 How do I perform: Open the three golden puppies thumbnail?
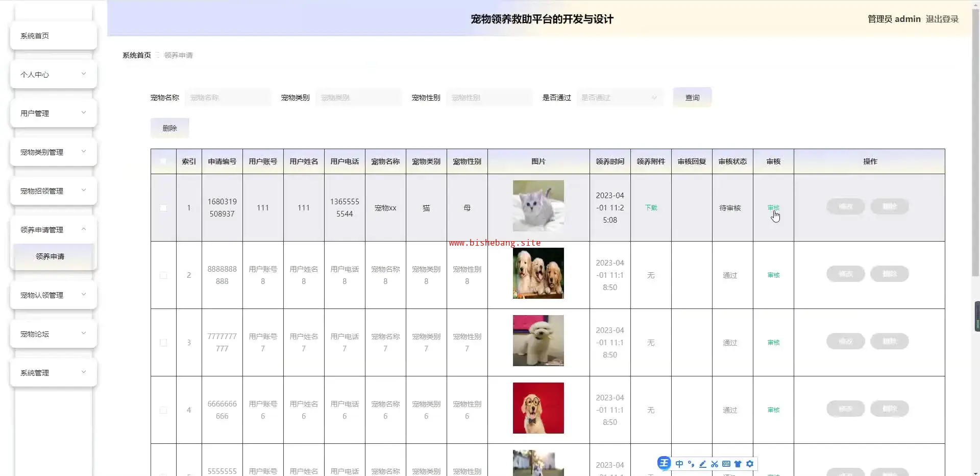538,273
